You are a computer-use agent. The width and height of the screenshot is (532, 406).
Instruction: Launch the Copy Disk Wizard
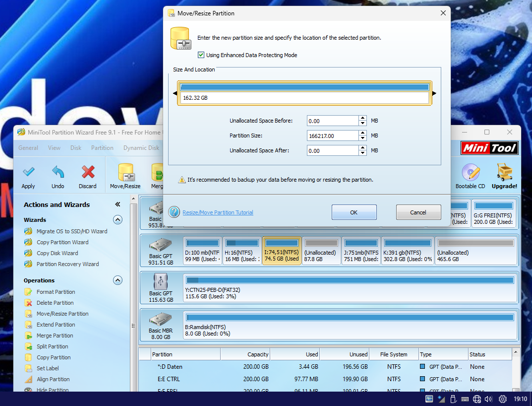(x=58, y=253)
